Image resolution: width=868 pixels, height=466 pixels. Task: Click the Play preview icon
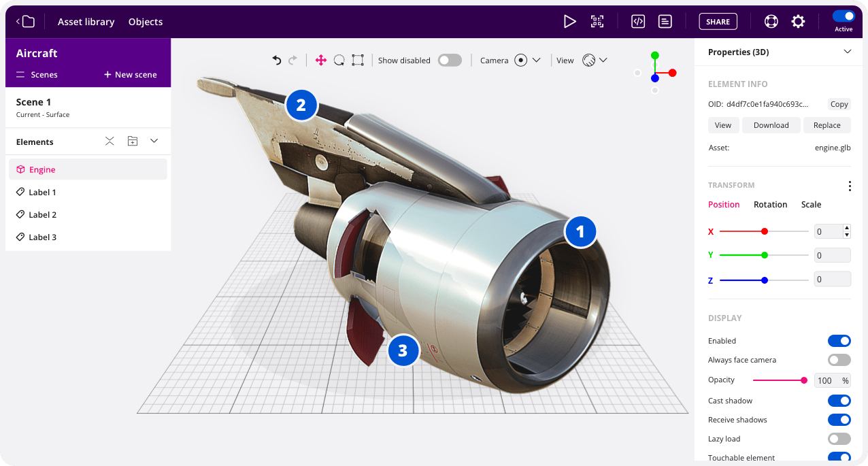pos(569,22)
